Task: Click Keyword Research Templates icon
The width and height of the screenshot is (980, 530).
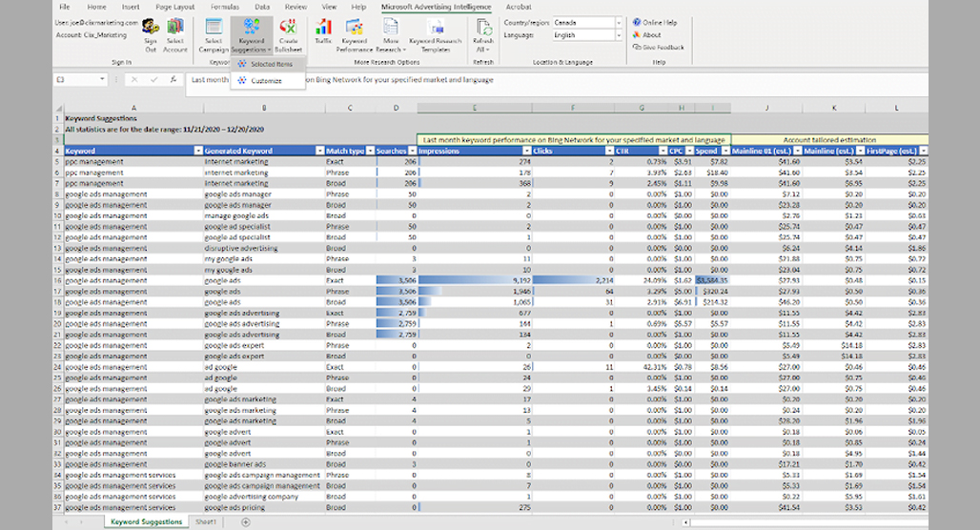Action: pos(436,35)
